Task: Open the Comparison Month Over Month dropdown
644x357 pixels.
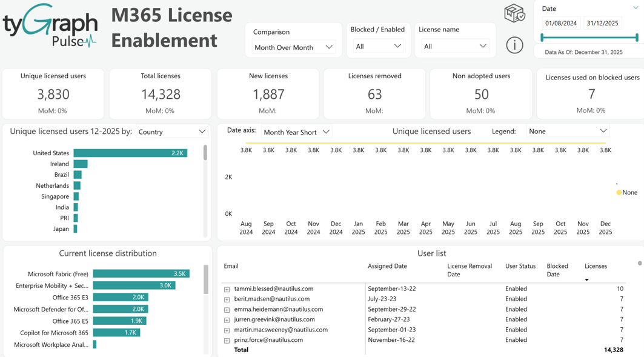Action: [x=293, y=47]
